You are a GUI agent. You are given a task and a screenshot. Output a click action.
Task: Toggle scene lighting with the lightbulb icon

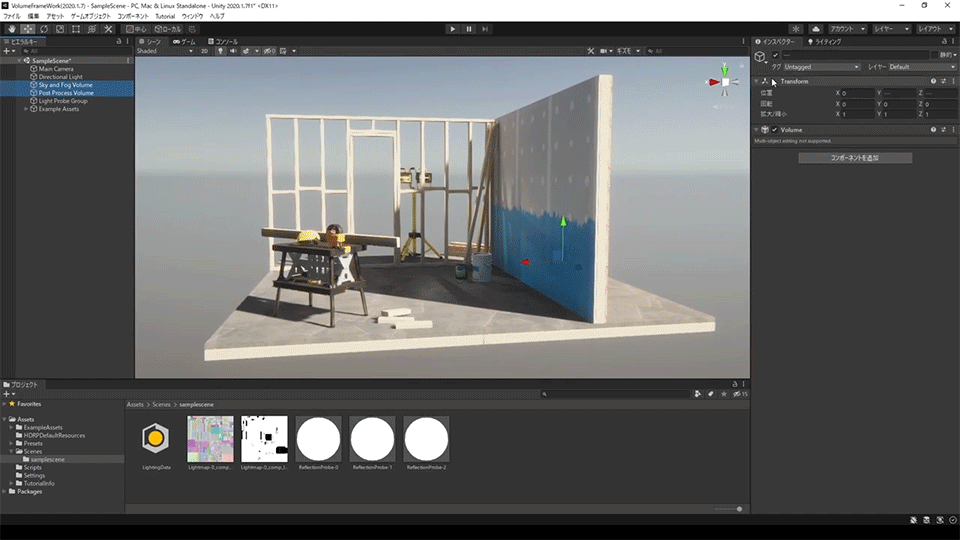[x=218, y=51]
